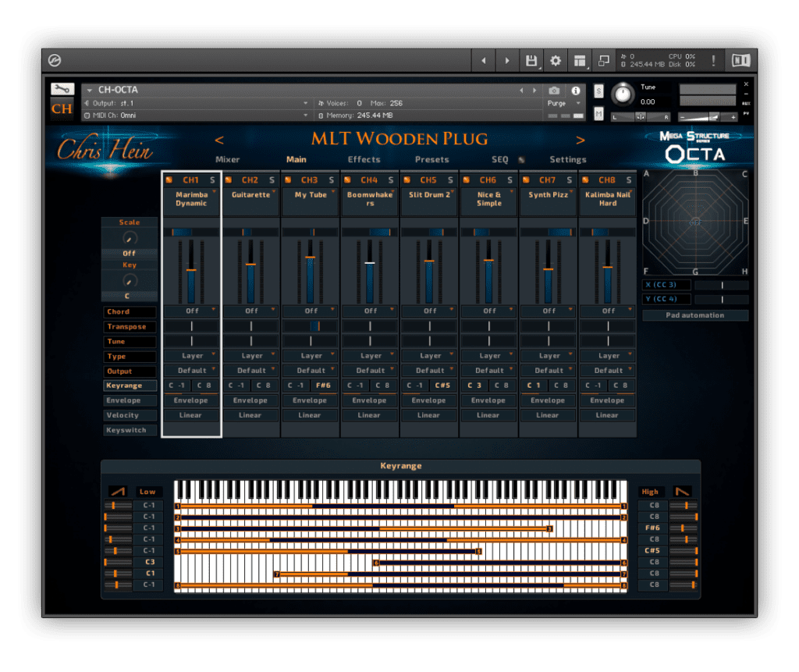Viewport: 799px width, 672px height.
Task: Open CH1 Marimba Dynamic instrument dropdown
Action: pos(191,201)
